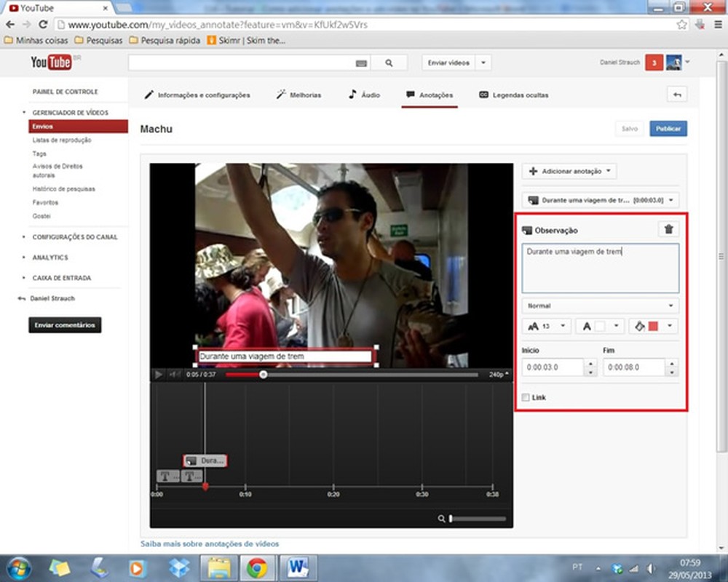
Task: Play the video with play button
Action: [x=158, y=374]
